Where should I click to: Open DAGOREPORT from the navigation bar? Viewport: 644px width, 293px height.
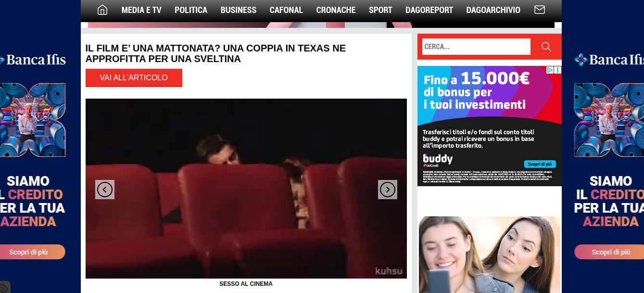[429, 10]
